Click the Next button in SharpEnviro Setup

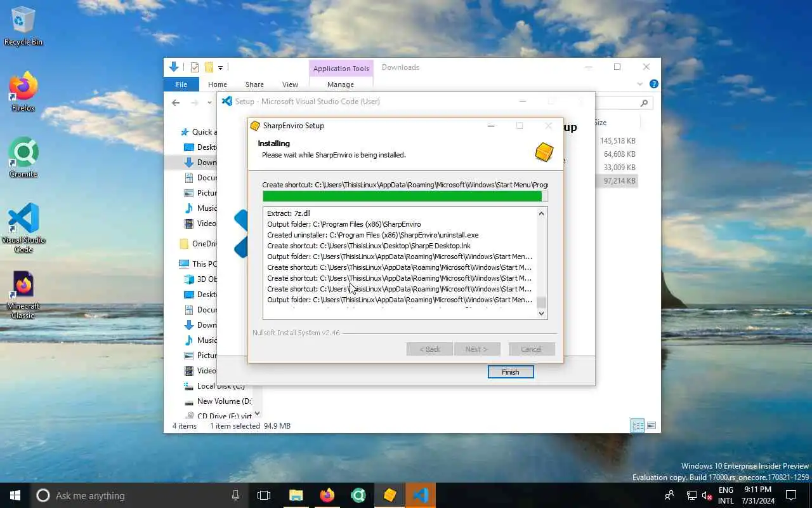pyautogui.click(x=477, y=349)
